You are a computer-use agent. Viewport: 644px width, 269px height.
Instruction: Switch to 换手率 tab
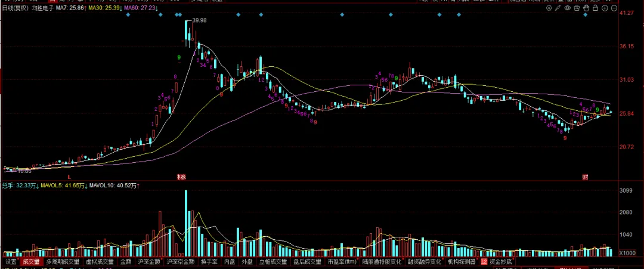tap(209, 261)
